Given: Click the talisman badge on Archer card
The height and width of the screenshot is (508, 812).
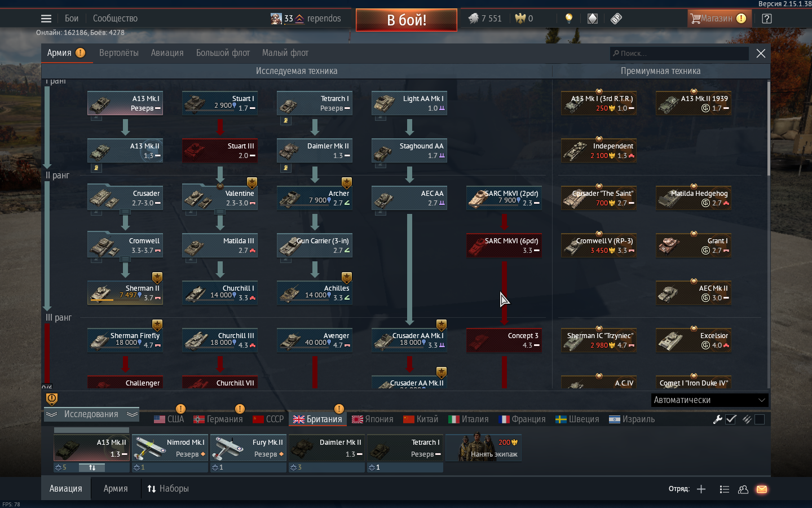Looking at the screenshot, I should (347, 183).
